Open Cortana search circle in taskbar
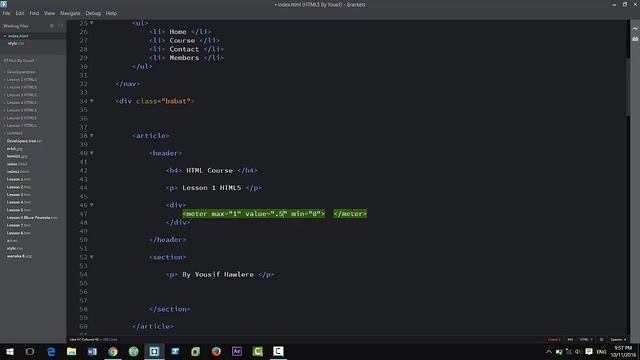The height and width of the screenshot is (360, 640). pos(30,351)
